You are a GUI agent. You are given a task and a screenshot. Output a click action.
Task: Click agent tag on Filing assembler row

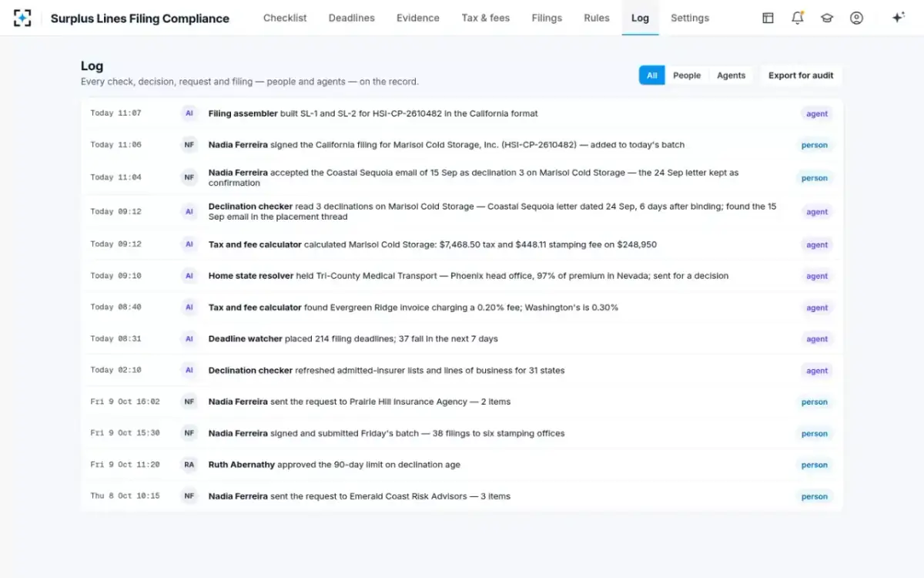point(817,114)
